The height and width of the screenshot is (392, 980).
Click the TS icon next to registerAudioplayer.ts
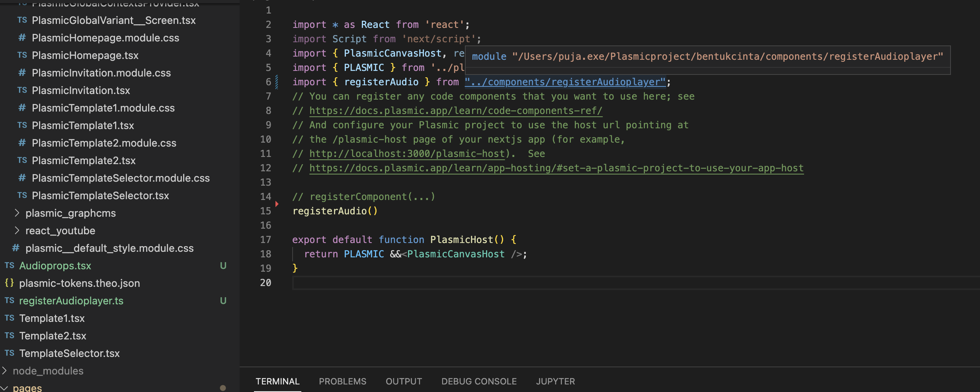pos(9,301)
